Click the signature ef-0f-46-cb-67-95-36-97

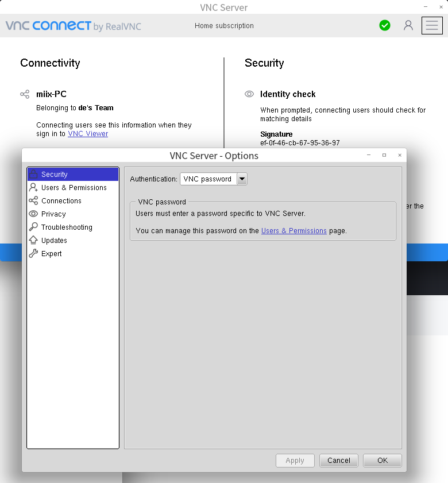pos(300,143)
